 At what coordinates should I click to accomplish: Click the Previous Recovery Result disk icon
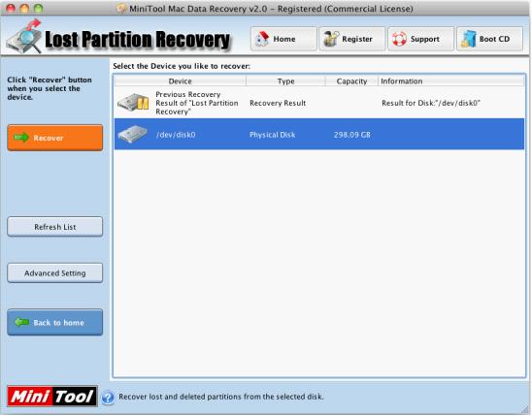tap(134, 102)
